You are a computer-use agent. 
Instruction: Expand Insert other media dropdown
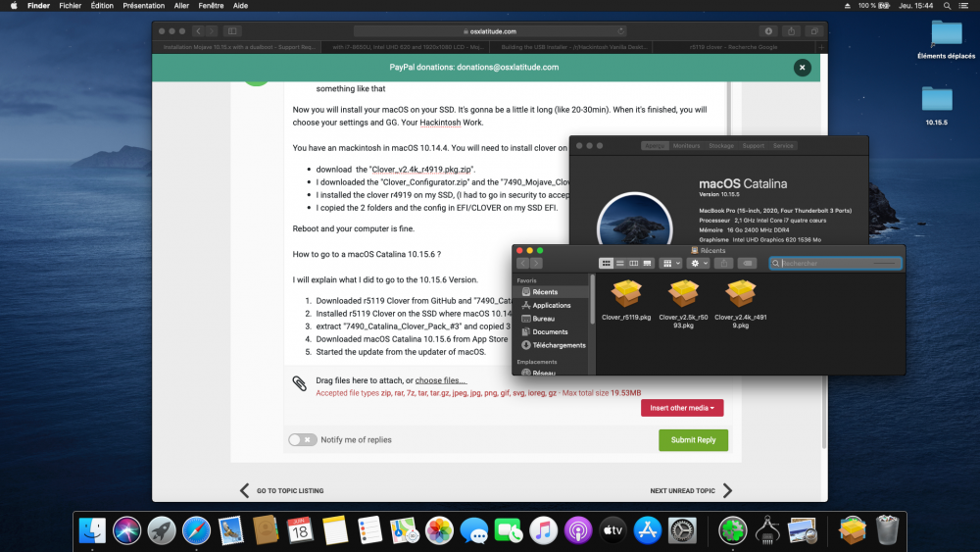[682, 408]
